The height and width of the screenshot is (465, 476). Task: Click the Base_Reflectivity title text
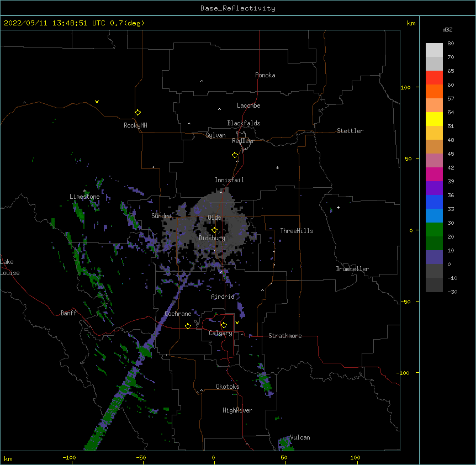(x=238, y=8)
